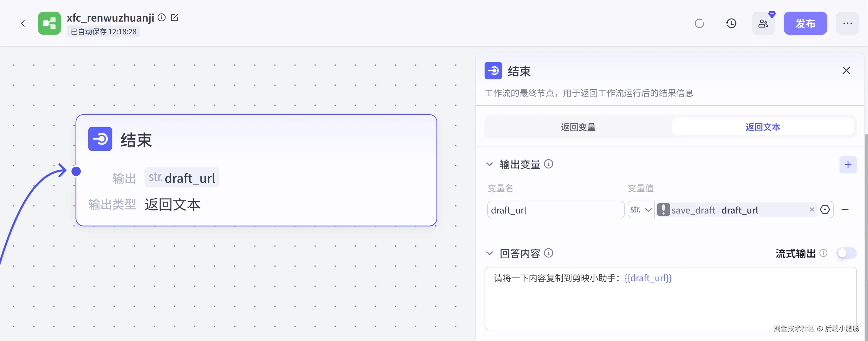
Task: Open the version history clock icon
Action: pos(731,23)
